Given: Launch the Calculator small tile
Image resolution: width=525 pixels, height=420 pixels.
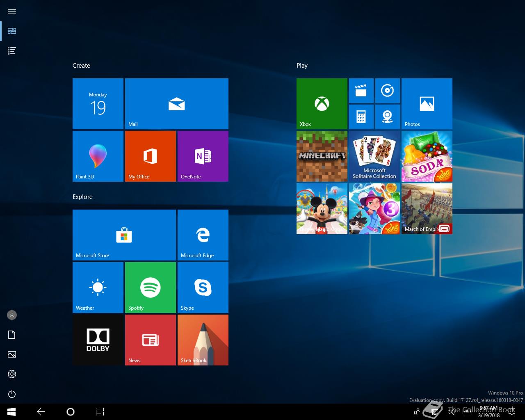Looking at the screenshot, I should click(361, 117).
